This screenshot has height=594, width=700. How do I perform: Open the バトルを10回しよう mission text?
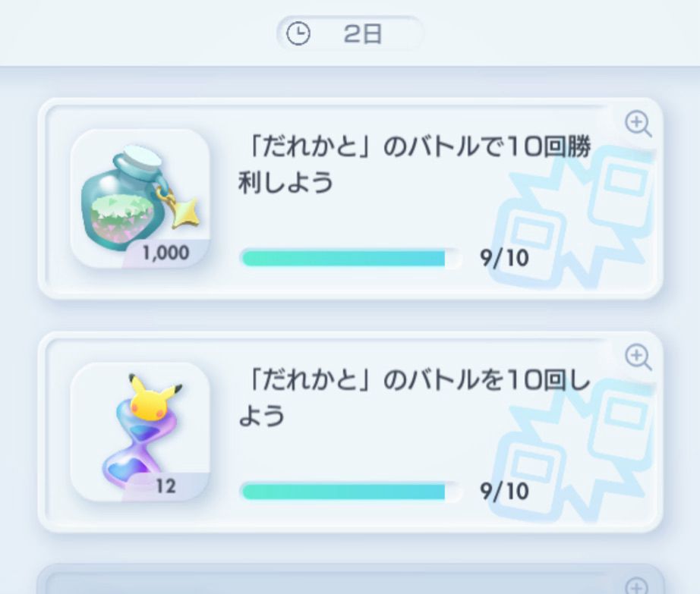pos(414,397)
